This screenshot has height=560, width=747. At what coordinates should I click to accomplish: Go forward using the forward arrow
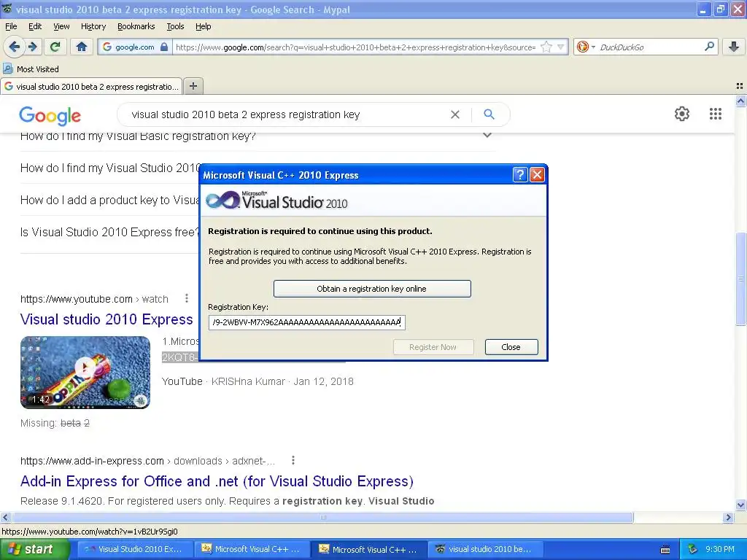(x=32, y=47)
